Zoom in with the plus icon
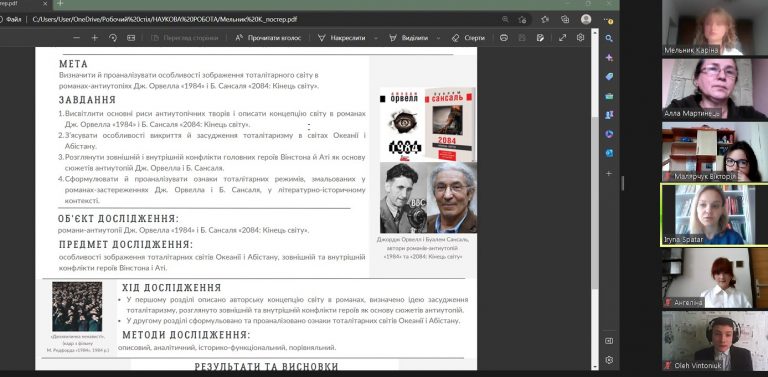 tap(95, 38)
